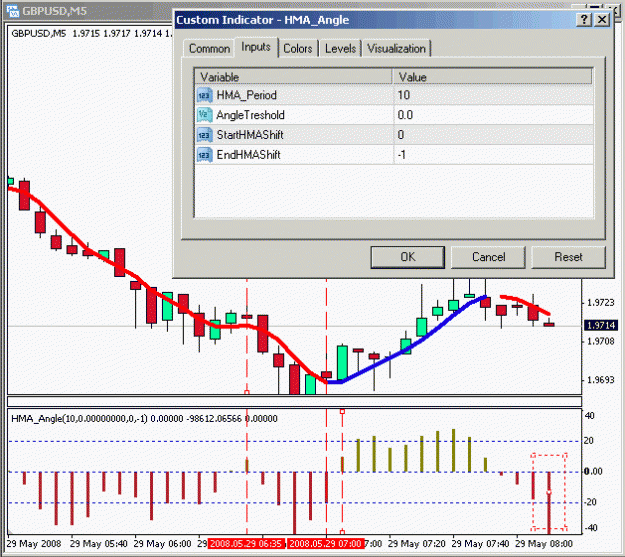Click the 29 May 2008 time axis label

[34, 544]
